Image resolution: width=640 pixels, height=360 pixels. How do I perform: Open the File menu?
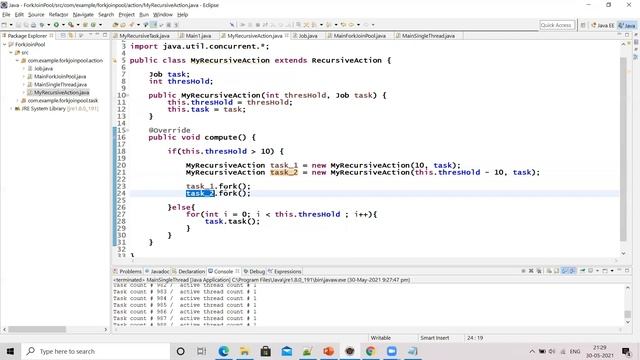[6, 14]
